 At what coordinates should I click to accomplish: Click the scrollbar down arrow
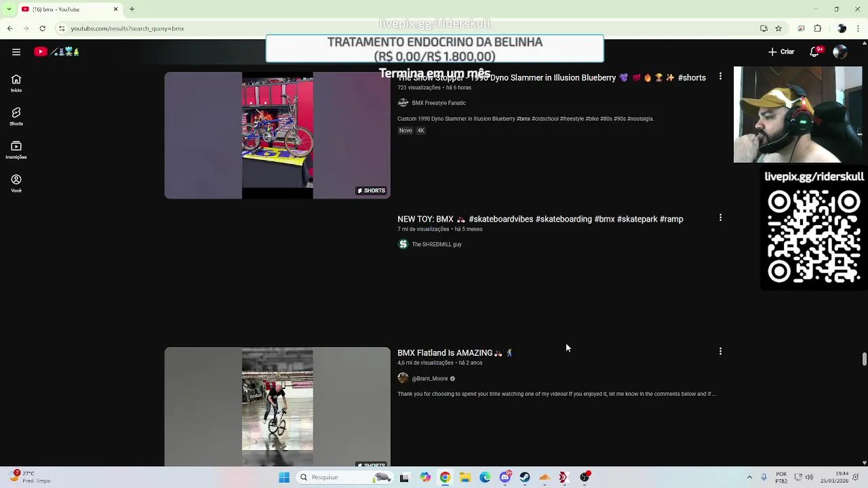(x=864, y=463)
